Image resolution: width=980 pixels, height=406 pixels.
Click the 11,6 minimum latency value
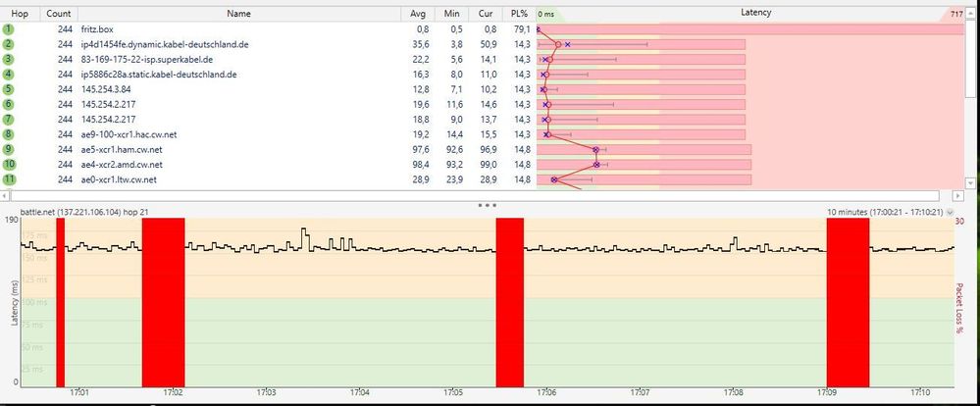click(454, 104)
